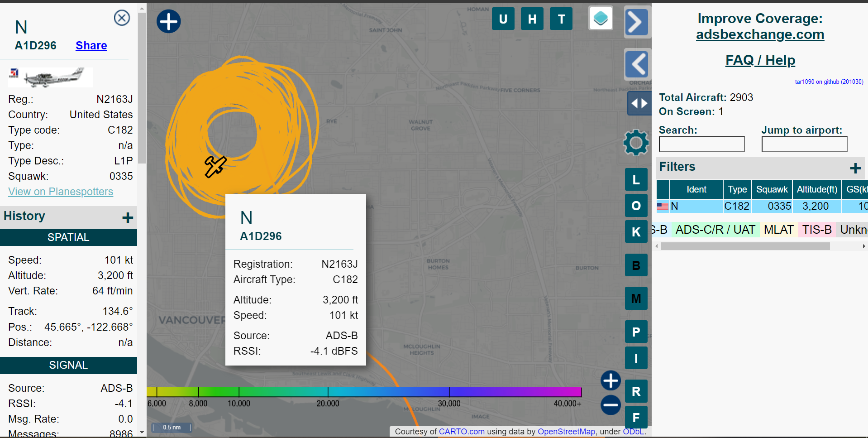The height and width of the screenshot is (438, 868).
Task: Expand the History section
Action: 128,217
